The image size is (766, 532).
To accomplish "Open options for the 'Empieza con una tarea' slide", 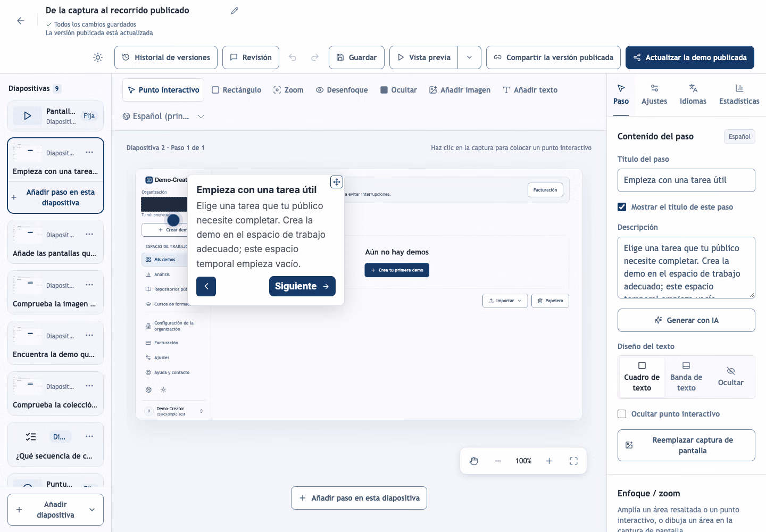I will click(89, 153).
